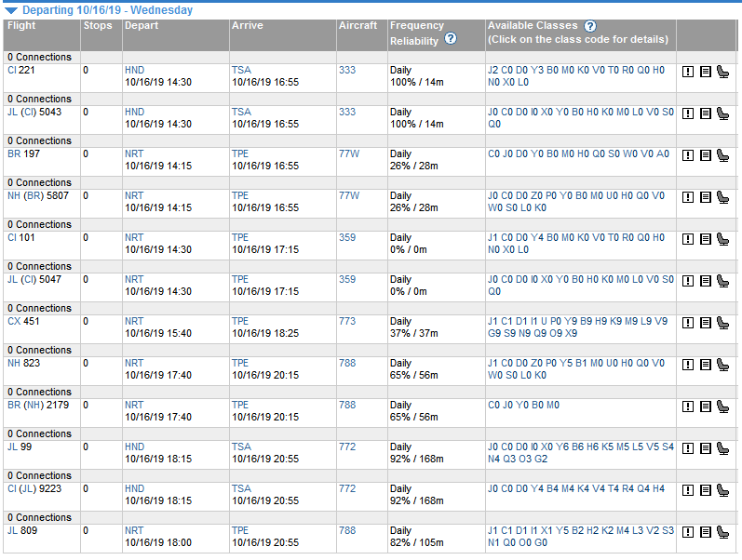Click aircraft type 77W for BR 197
The image size is (742, 560).
(349, 153)
